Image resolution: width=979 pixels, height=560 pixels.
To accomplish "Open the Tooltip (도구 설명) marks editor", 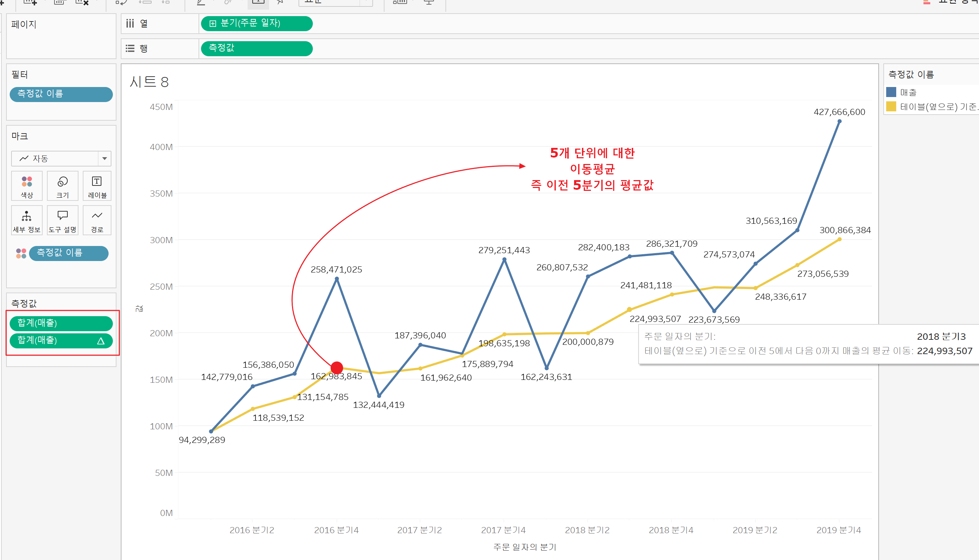I will click(x=62, y=220).
